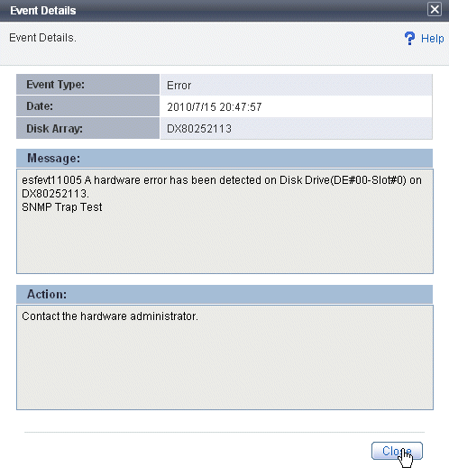Viewport: 449px width, 476px height.
Task: Click the "Action:" section header
Action: point(224,294)
